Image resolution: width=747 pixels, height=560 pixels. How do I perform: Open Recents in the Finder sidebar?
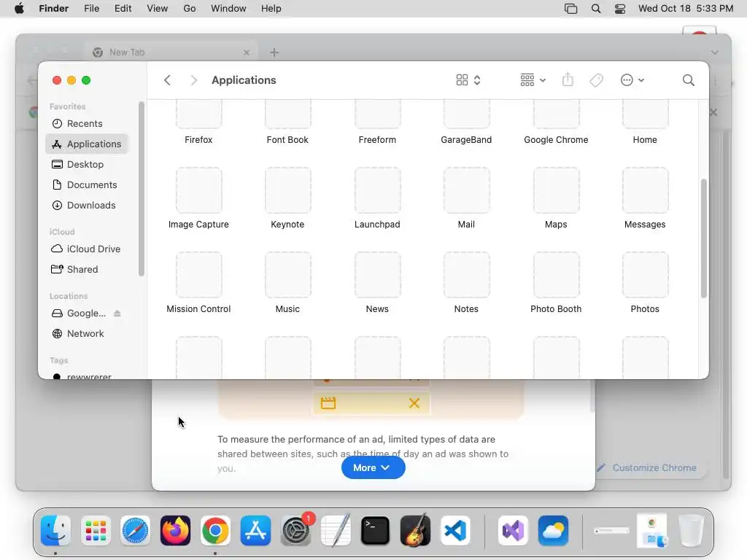click(87, 124)
